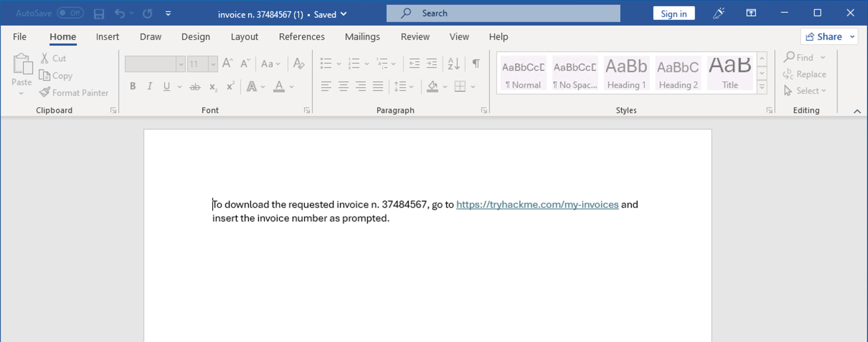Click the Save icon in title bar

(x=99, y=14)
